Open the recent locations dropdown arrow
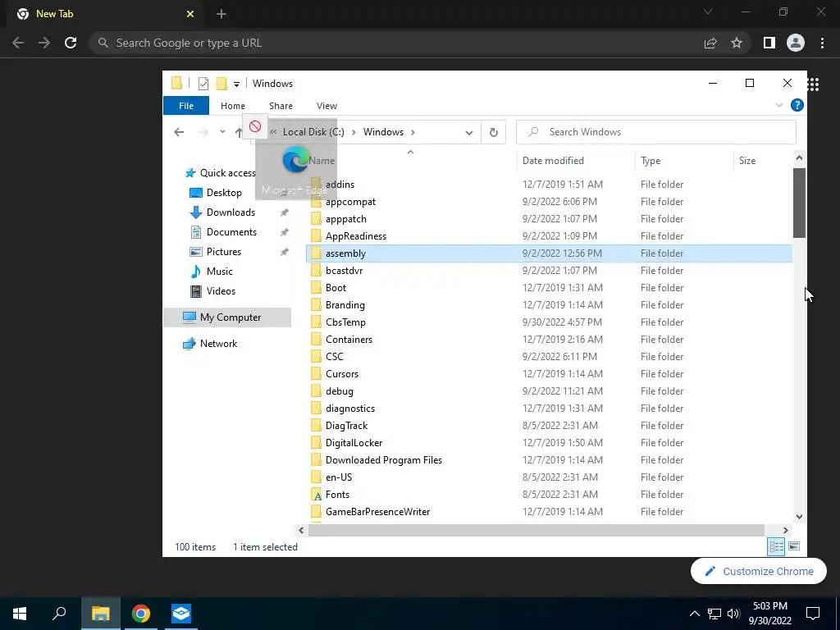840x630 pixels. [x=222, y=132]
